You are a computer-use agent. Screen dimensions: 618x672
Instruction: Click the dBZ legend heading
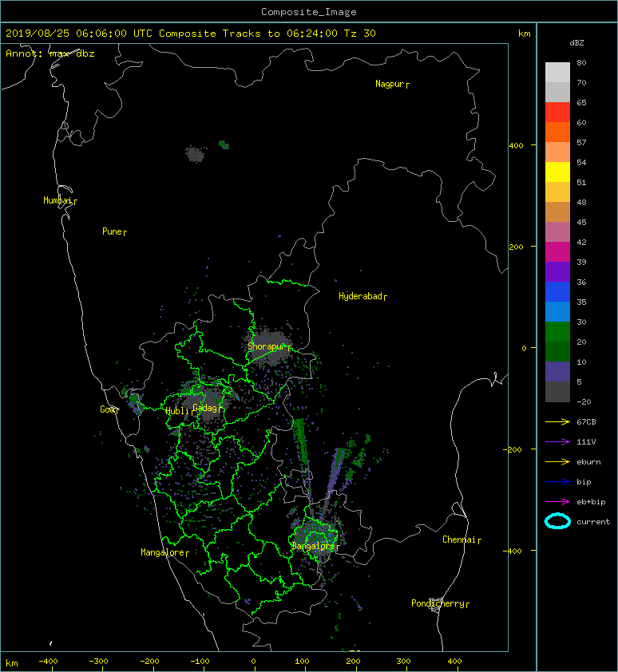click(576, 43)
